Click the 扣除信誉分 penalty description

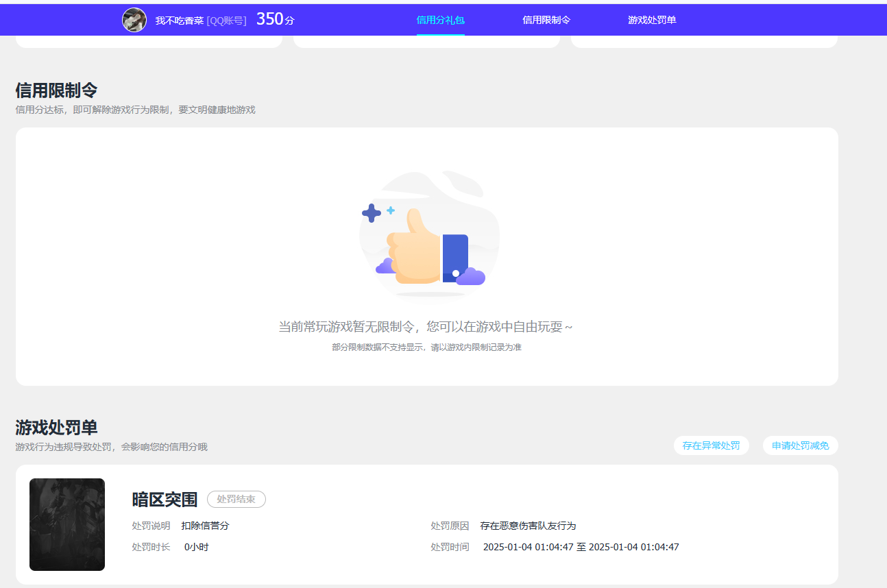[x=205, y=526]
